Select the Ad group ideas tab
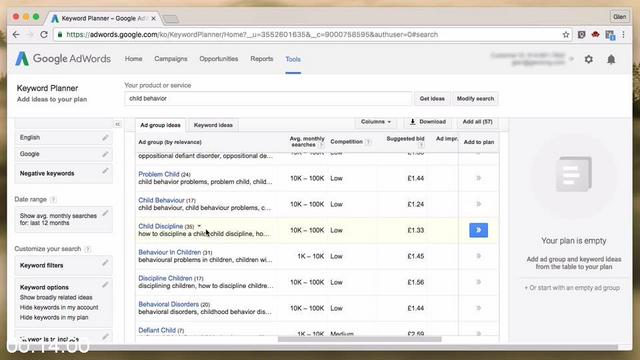This screenshot has height=360, width=640. [x=160, y=125]
